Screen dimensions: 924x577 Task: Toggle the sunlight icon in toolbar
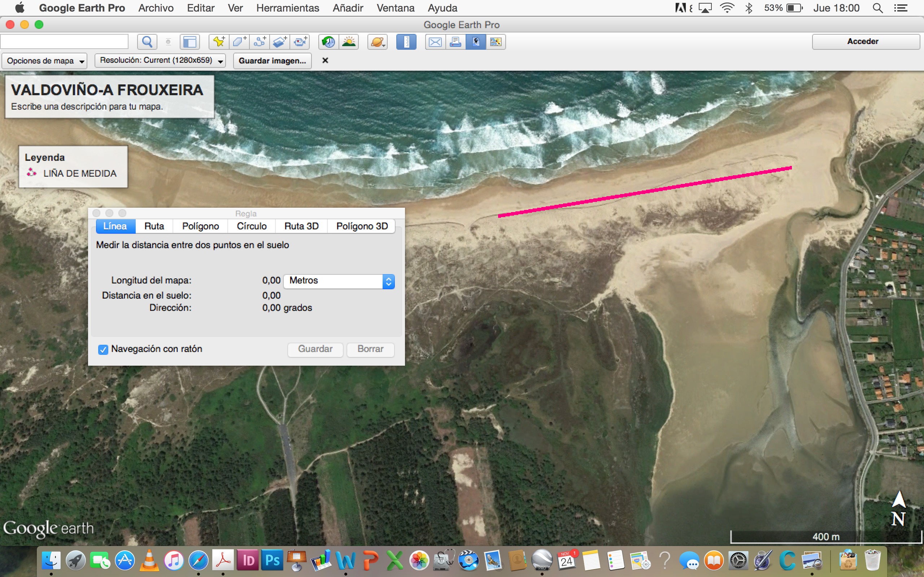pos(349,41)
